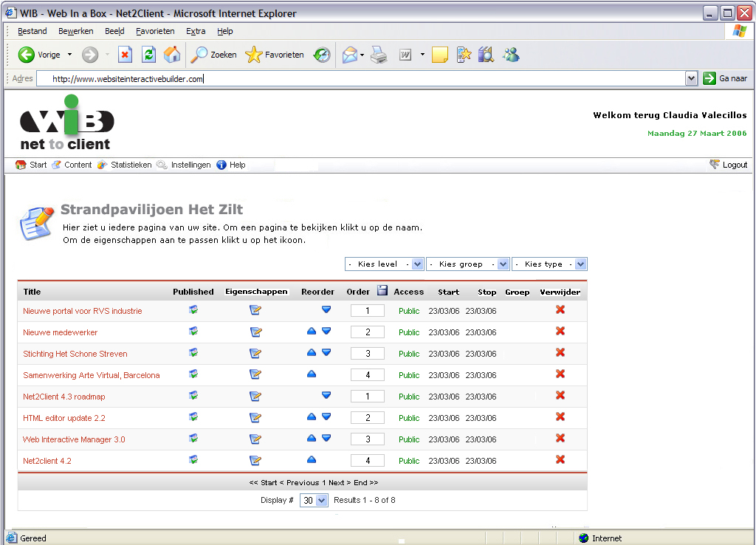Click the yellow note toolbar icon
The width and height of the screenshot is (756, 545).
440,55
